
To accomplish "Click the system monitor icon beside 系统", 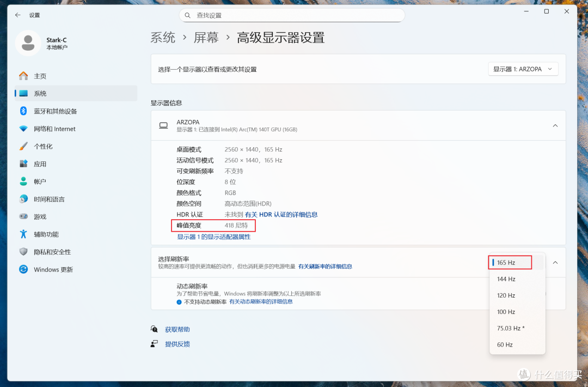I will point(23,93).
